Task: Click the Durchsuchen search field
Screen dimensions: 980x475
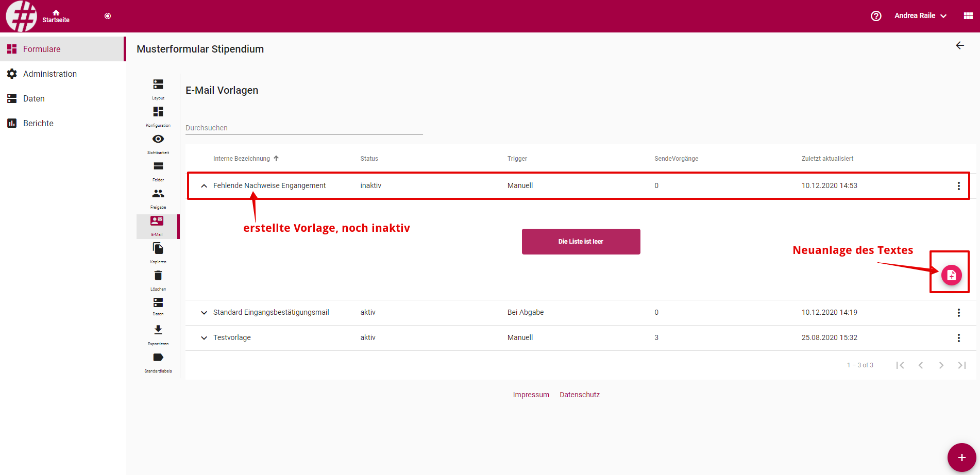Action: 304,128
